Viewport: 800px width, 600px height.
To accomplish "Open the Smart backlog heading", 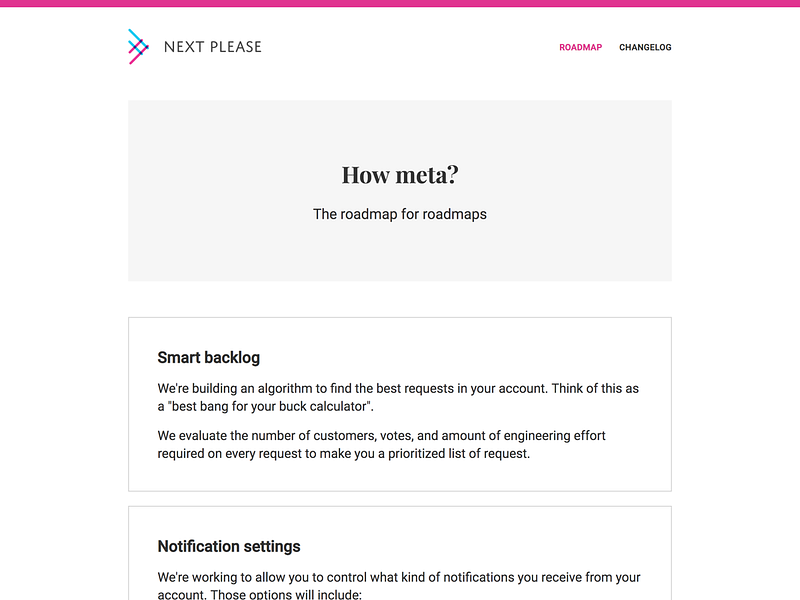I will [208, 358].
